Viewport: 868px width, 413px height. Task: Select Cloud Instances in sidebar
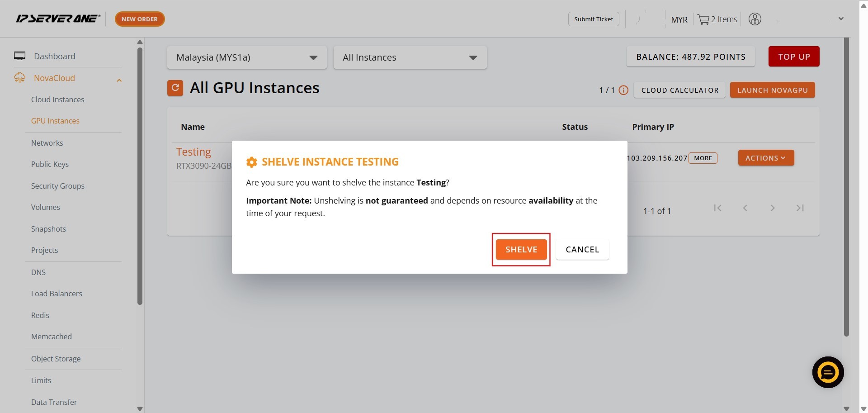[x=57, y=100]
